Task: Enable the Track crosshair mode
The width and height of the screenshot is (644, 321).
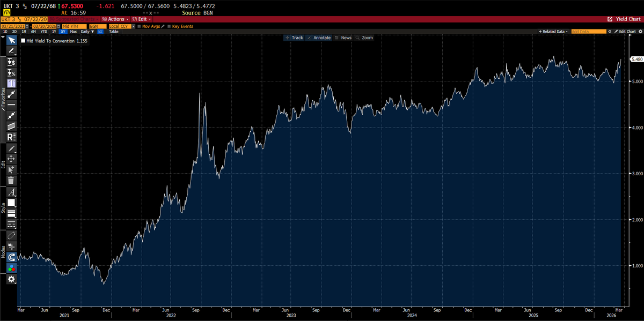Action: click(295, 38)
